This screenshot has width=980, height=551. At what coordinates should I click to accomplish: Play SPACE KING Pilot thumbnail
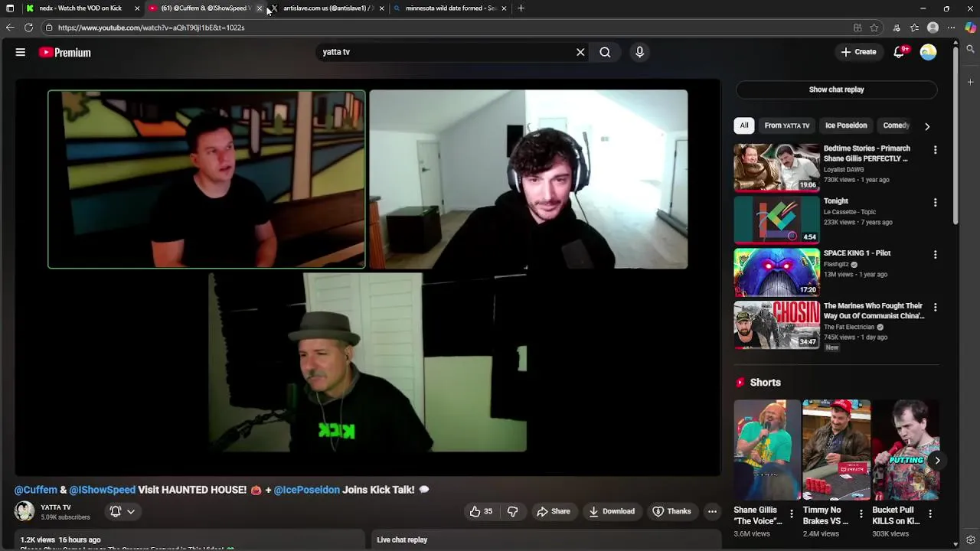tap(776, 272)
